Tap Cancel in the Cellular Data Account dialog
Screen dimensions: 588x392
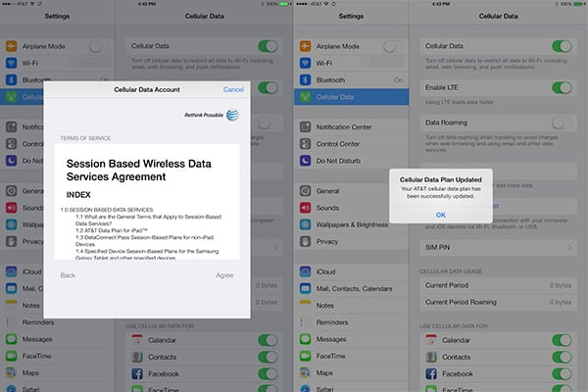click(x=233, y=89)
